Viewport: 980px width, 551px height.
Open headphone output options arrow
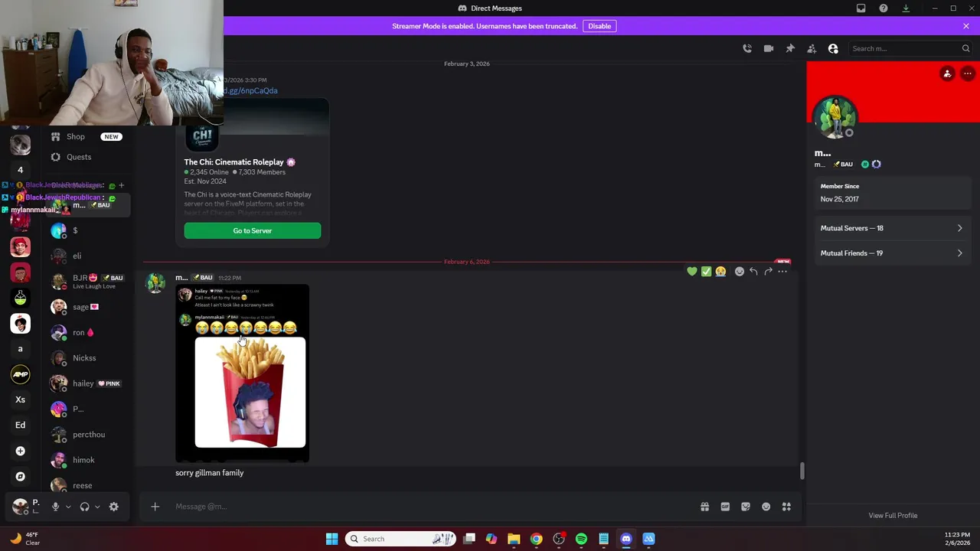click(x=97, y=507)
